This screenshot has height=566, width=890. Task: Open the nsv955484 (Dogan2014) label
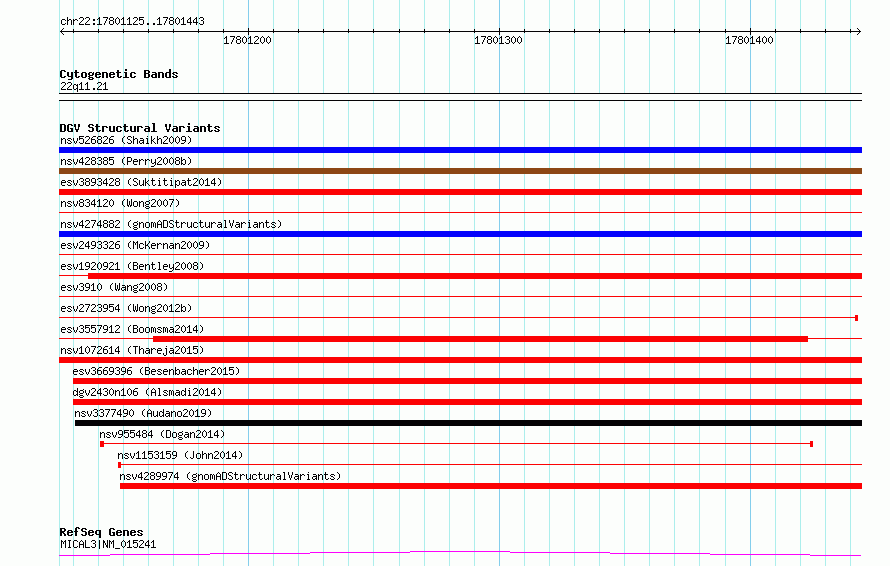(162, 434)
